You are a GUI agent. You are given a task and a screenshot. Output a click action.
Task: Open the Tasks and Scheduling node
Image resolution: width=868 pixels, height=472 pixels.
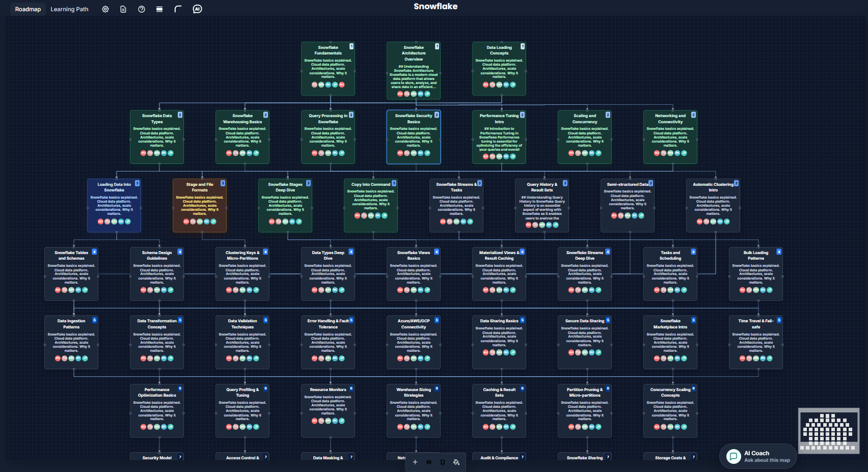tap(670, 274)
